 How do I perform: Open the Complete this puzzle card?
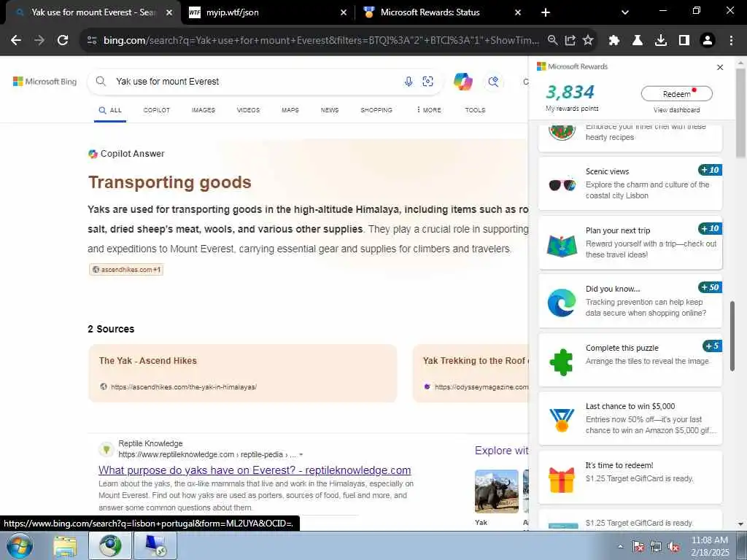point(630,360)
